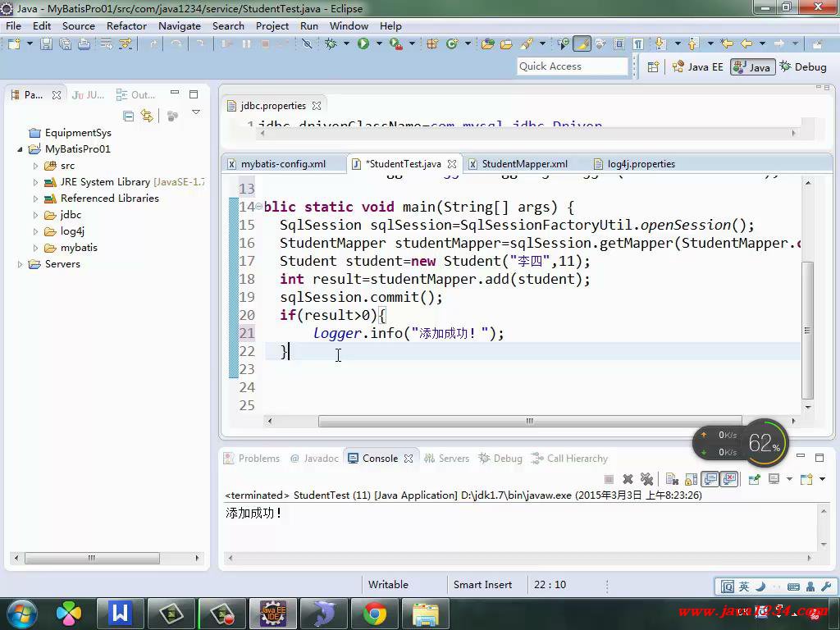The width and height of the screenshot is (840, 630).
Task: Open the Source menu
Action: 78,25
